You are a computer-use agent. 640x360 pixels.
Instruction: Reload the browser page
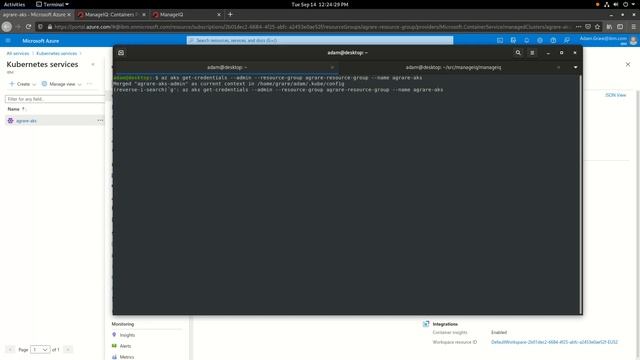(28, 27)
